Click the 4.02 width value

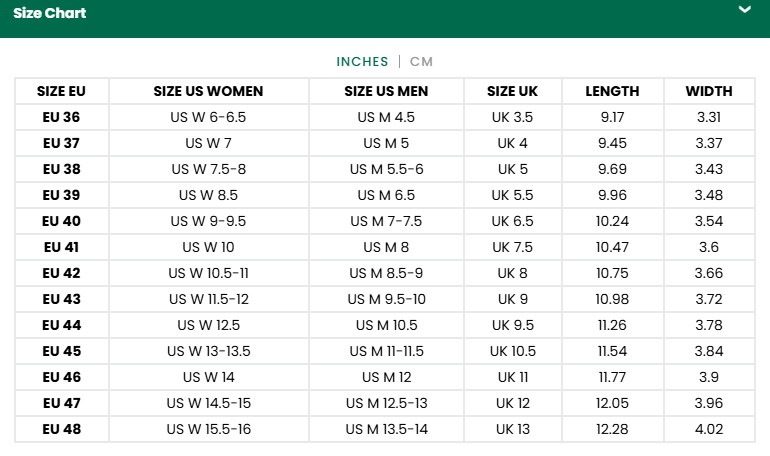point(709,429)
